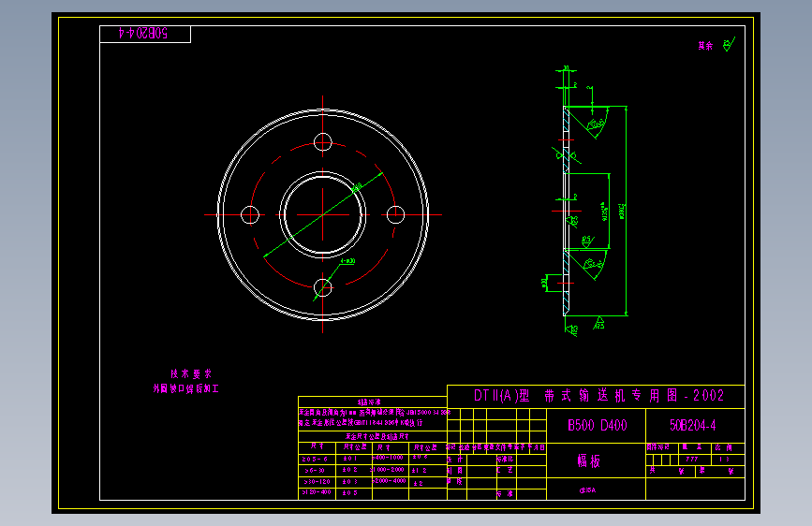Click the 幅板 part name

589,460
